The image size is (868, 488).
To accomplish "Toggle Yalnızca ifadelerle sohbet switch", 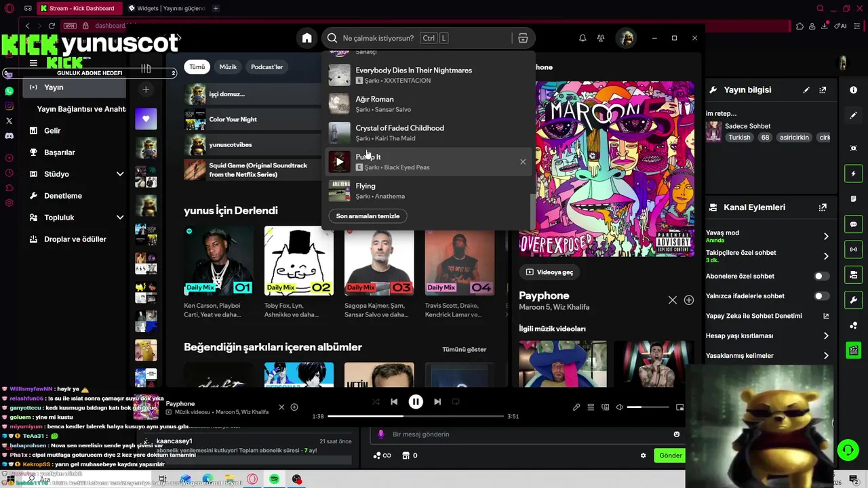I will pos(821,296).
